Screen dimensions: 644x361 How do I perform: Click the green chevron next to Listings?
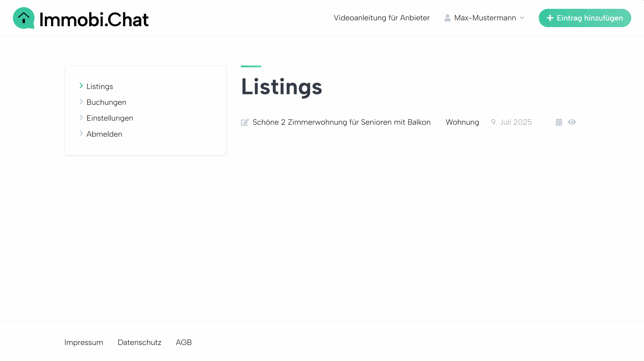(x=81, y=86)
